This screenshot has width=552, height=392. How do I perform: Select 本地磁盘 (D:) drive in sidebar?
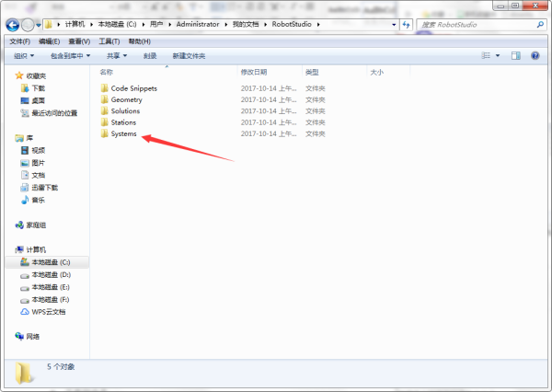click(x=52, y=275)
